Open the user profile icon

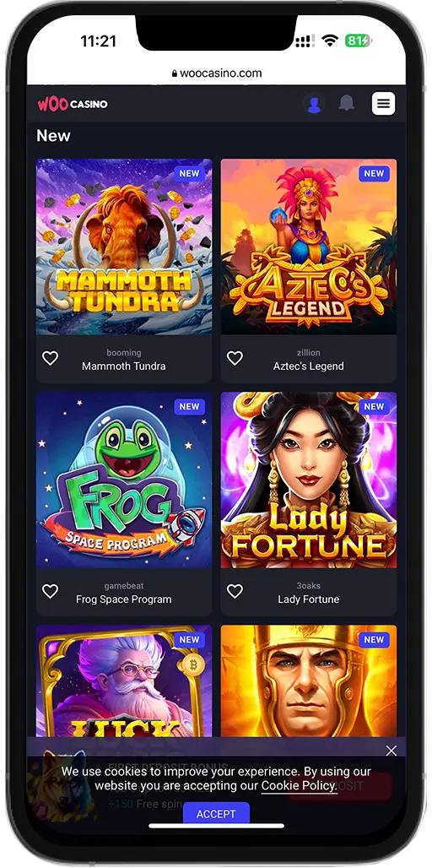point(314,104)
